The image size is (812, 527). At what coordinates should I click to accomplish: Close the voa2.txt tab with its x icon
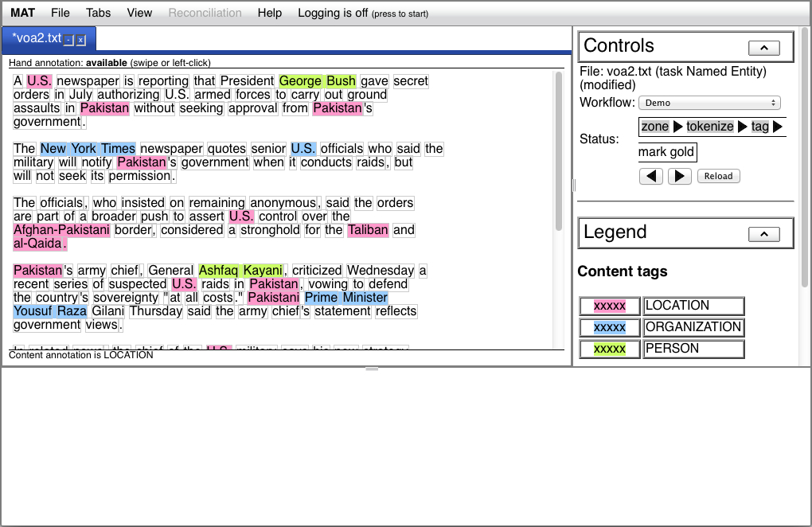click(x=81, y=40)
